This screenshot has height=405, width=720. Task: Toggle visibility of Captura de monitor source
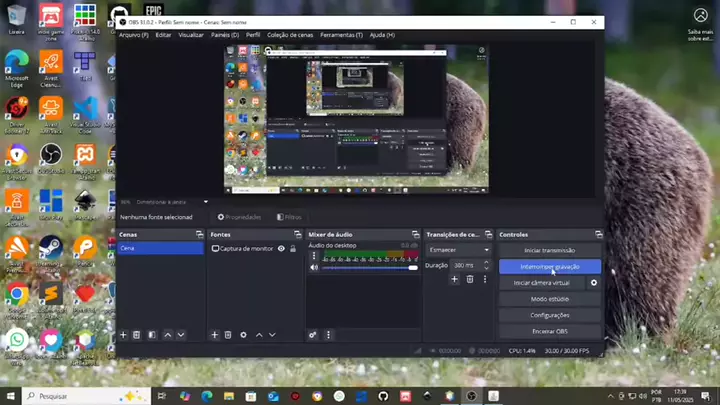(x=281, y=248)
